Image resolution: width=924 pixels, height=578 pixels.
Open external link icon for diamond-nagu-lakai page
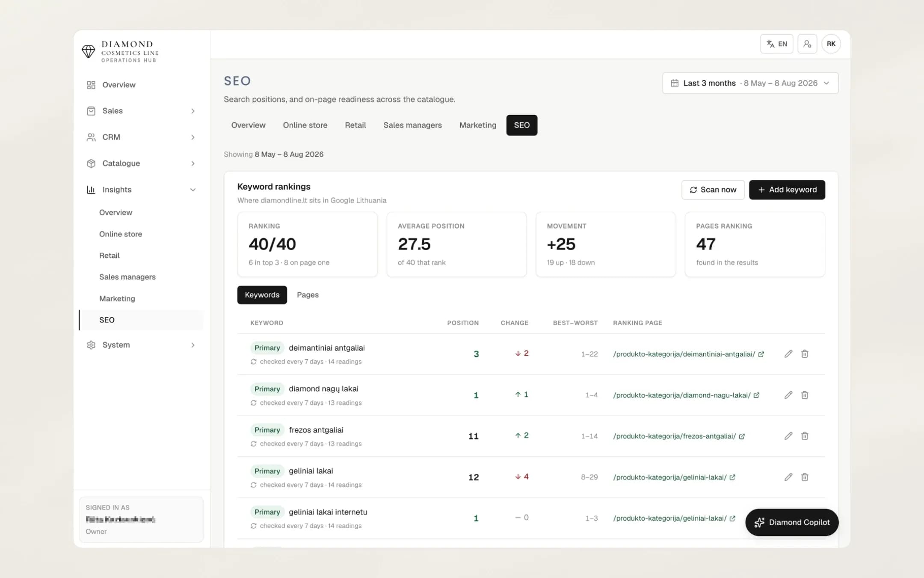tap(756, 395)
